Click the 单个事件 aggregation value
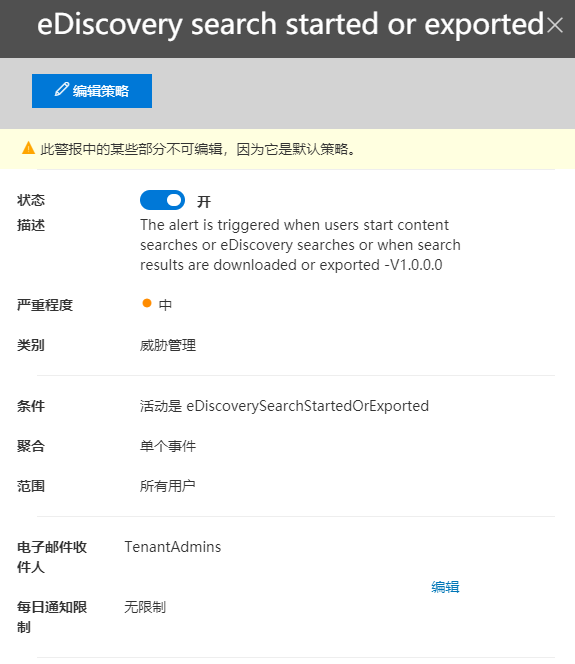The width and height of the screenshot is (575, 664). pos(168,446)
